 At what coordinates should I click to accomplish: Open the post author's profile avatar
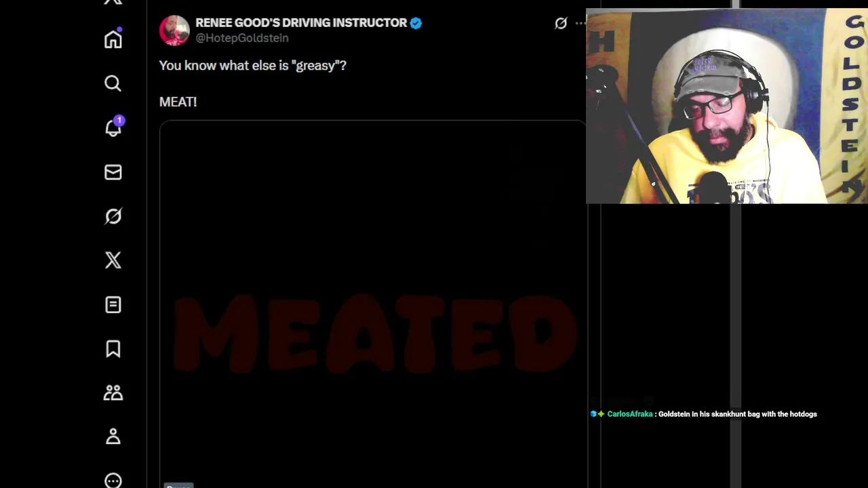point(174,30)
